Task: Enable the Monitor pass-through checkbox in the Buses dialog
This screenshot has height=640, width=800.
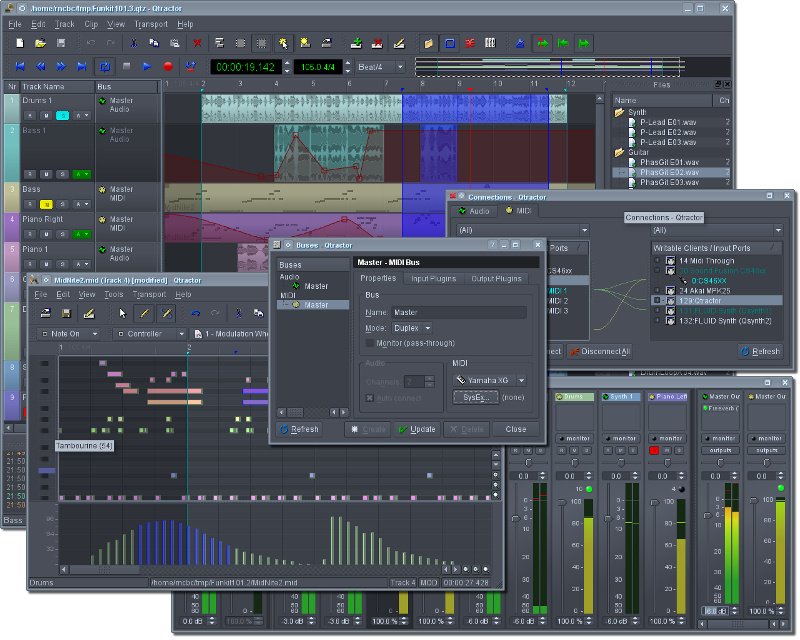Action: click(x=369, y=343)
